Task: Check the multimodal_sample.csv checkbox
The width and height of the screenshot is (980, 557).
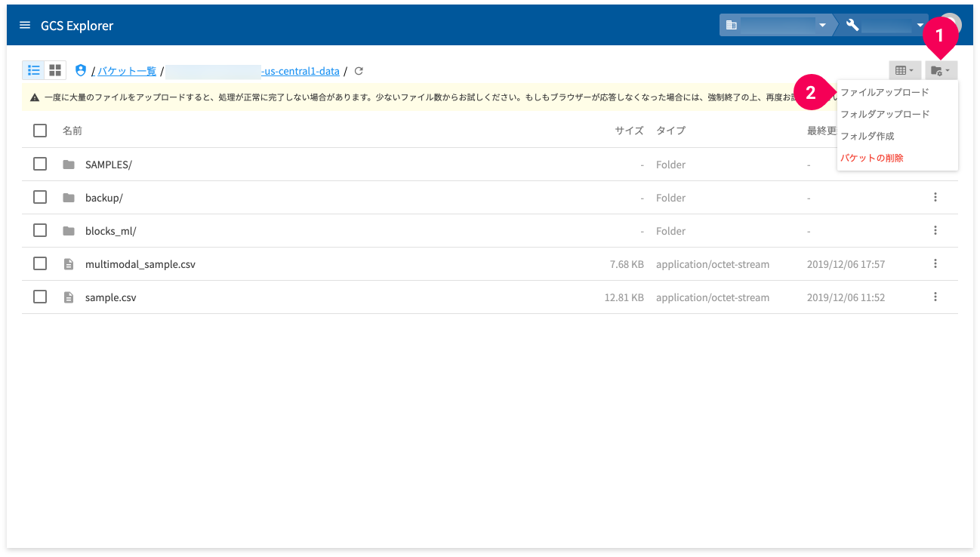Action: 40,263
